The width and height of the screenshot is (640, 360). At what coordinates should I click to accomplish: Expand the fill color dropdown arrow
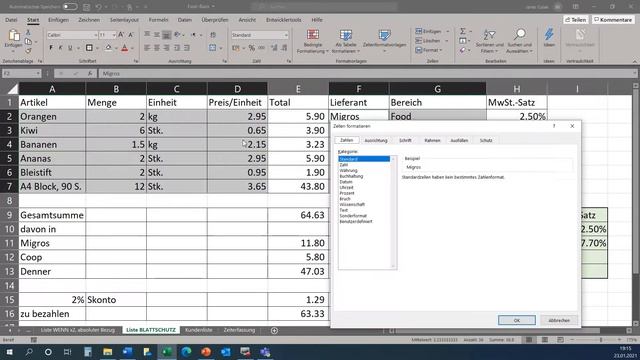coord(116,48)
